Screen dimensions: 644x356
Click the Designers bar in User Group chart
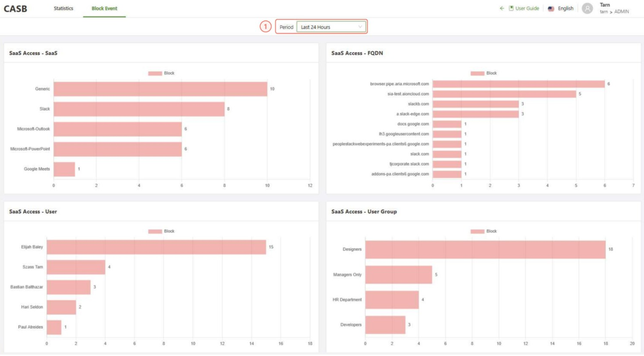click(485, 250)
